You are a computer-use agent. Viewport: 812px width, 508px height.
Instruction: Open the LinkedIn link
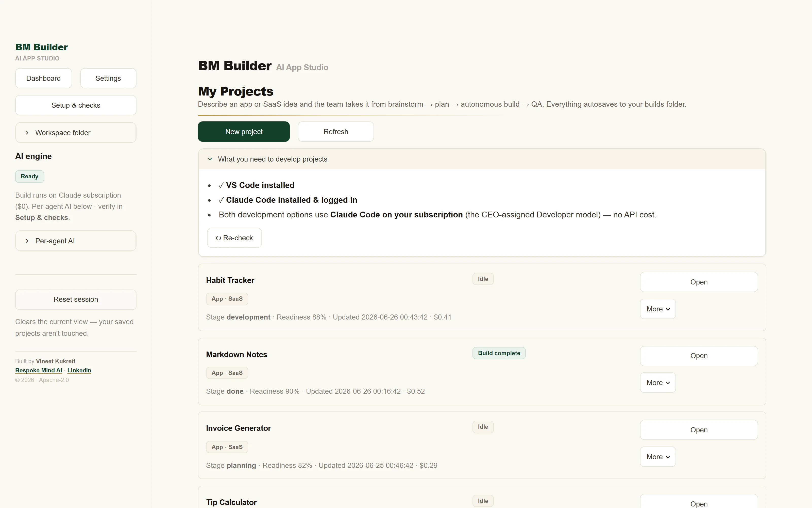[x=79, y=370]
